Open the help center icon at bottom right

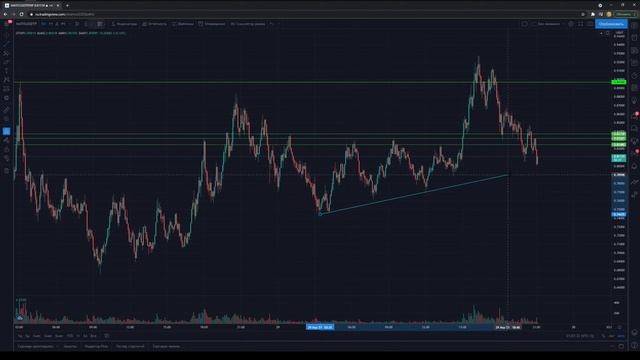pos(634,345)
